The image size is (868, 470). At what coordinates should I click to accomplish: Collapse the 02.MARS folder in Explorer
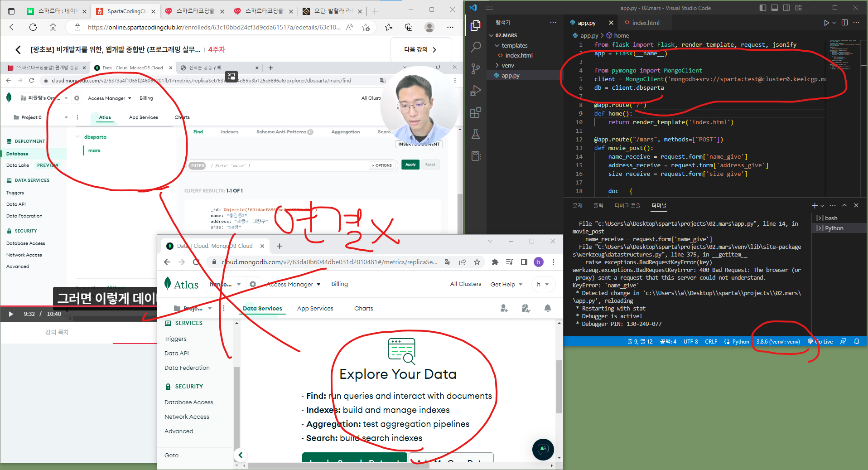pyautogui.click(x=491, y=35)
